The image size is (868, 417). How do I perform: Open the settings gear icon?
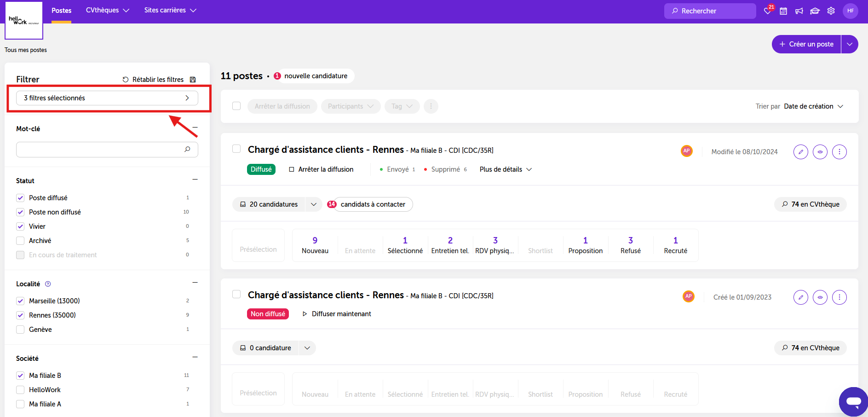point(831,11)
